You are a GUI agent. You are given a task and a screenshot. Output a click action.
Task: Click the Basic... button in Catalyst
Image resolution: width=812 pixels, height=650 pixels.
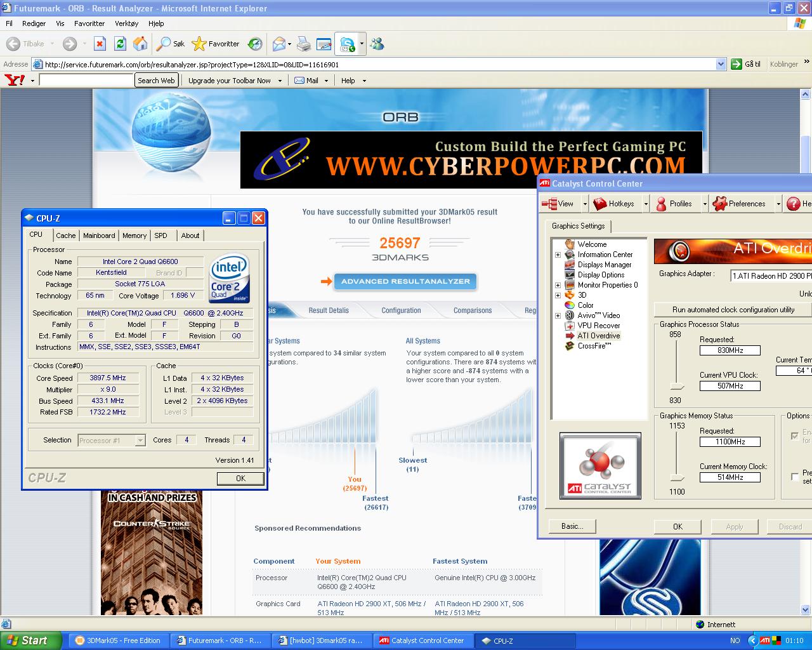572,526
